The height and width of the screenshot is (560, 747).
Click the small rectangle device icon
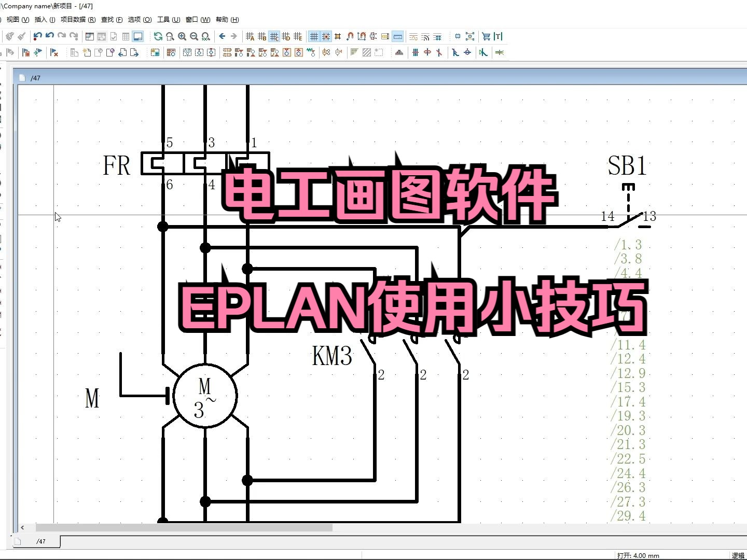[458, 36]
